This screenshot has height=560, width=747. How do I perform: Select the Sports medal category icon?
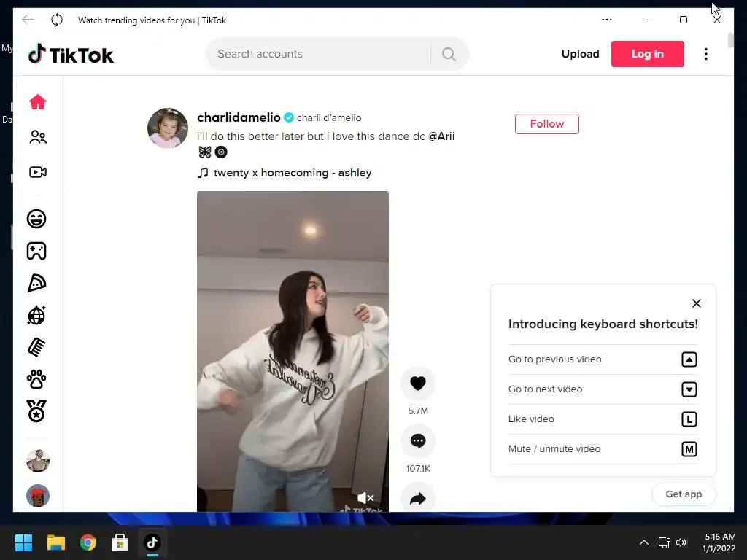[x=36, y=411]
